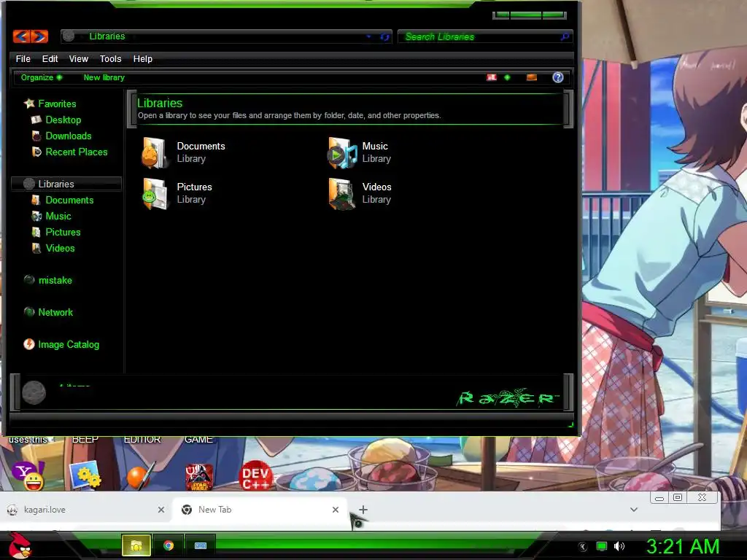Close the kagari.love tab
Screen dimensions: 747x560
tap(161, 510)
